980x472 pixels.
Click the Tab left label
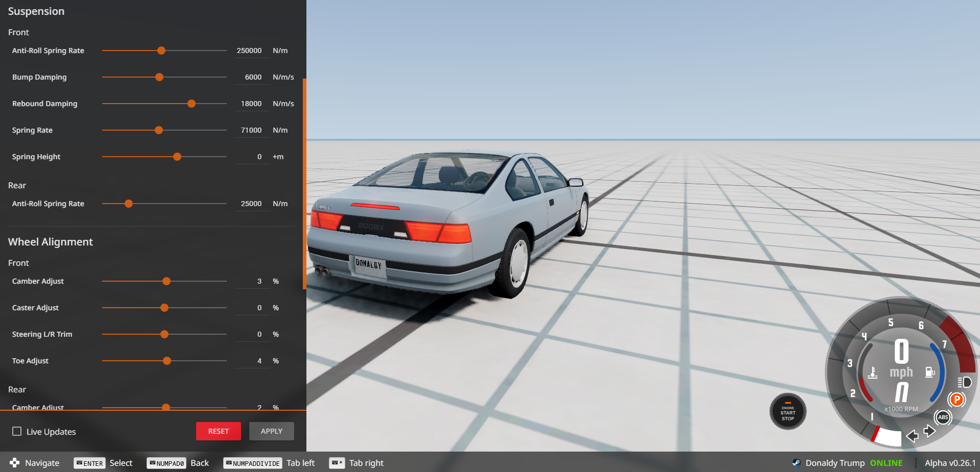pos(300,463)
